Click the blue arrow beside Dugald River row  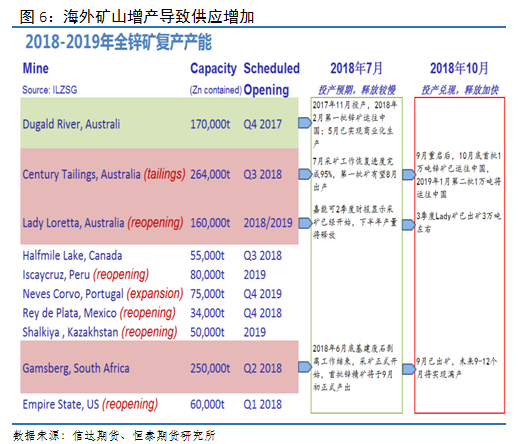(305, 123)
